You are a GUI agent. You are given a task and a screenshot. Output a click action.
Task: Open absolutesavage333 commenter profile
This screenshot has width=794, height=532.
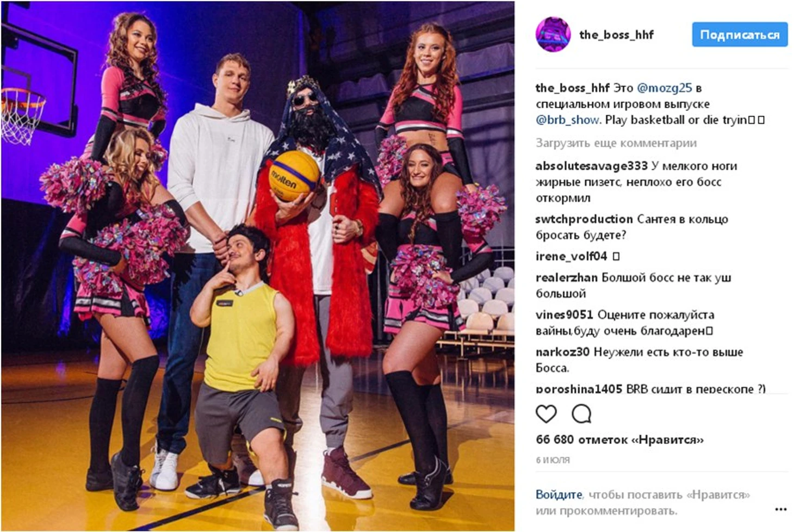(592, 165)
